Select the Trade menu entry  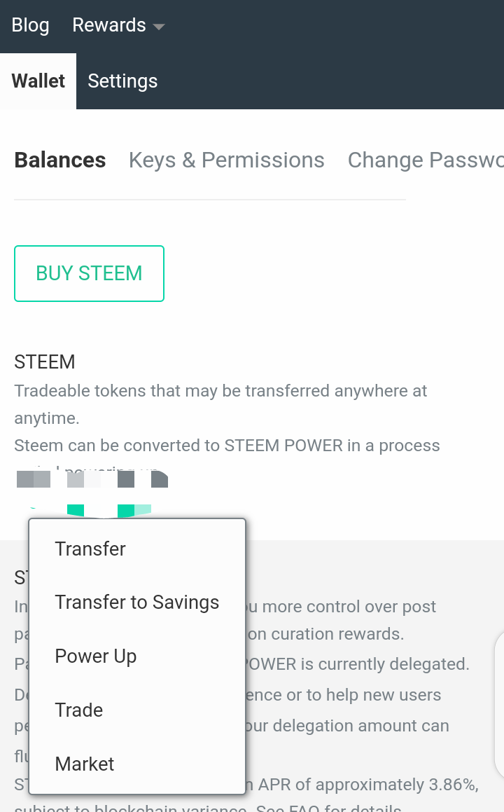[x=78, y=710]
